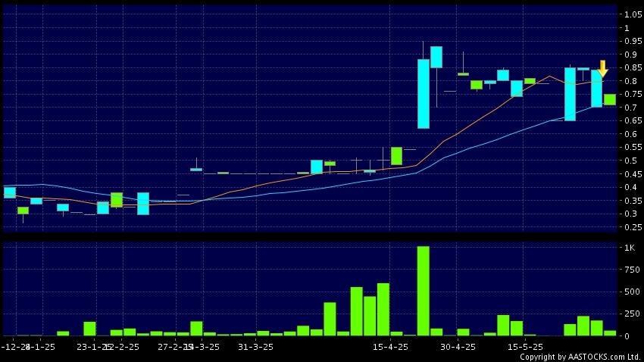This screenshot has height=362, width=644.
Task: Select the tall cyan candlestick rising from 0.62 to 0.88
Action: (424, 94)
